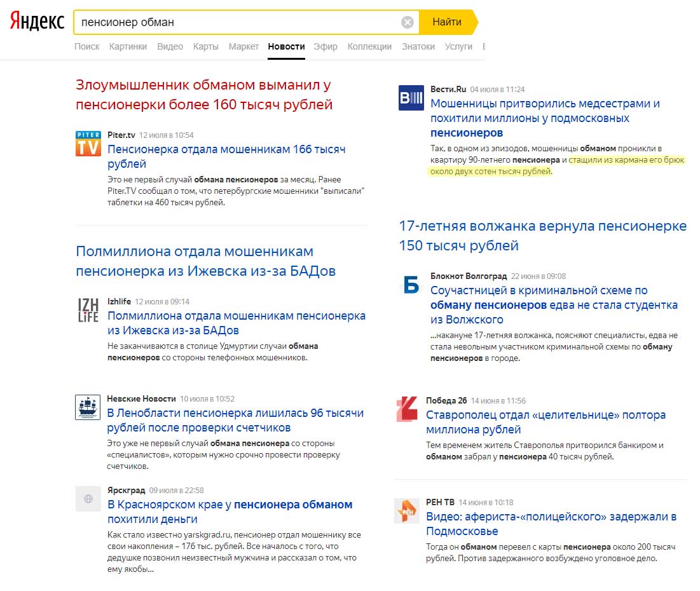Switch to the Видео tab

click(x=170, y=46)
